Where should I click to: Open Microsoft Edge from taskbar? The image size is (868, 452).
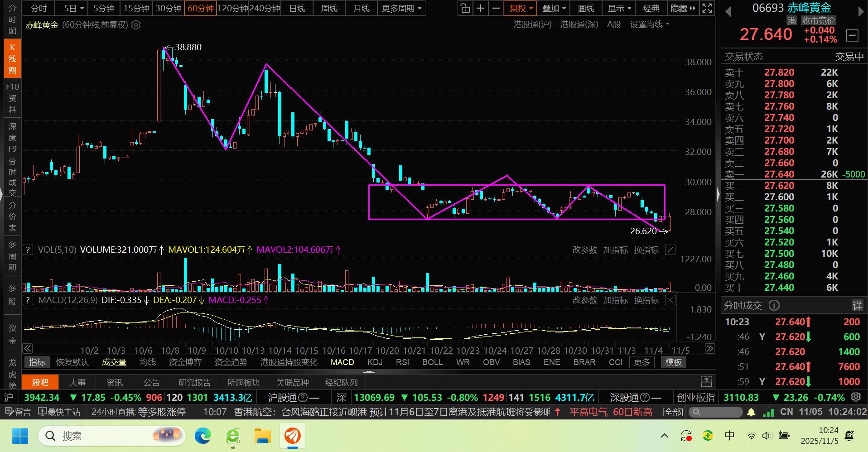(x=203, y=436)
